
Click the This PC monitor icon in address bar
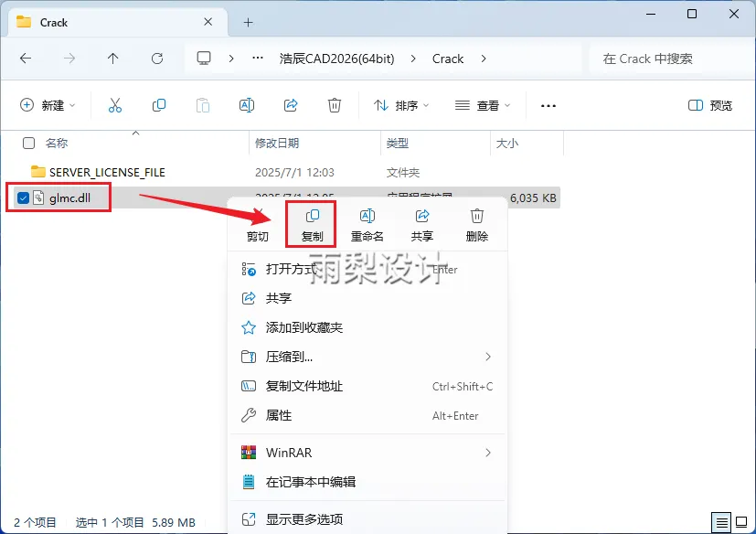click(x=204, y=59)
